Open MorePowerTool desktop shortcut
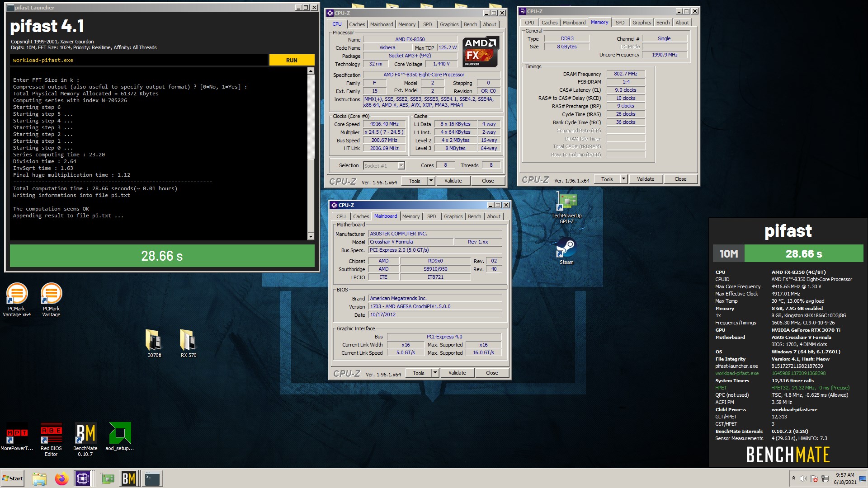 (x=17, y=437)
